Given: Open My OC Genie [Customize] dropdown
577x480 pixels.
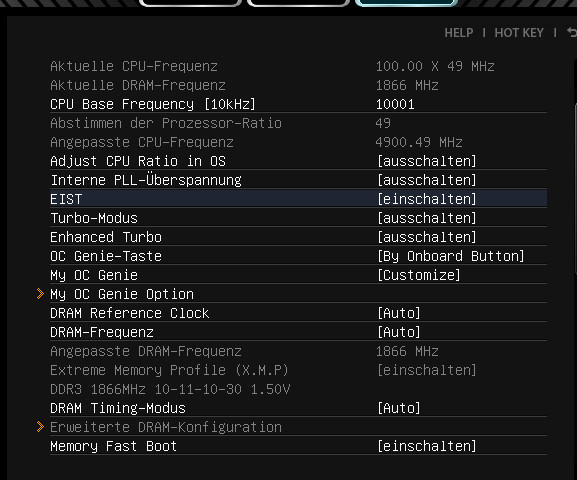Looking at the screenshot, I should pos(419,275).
